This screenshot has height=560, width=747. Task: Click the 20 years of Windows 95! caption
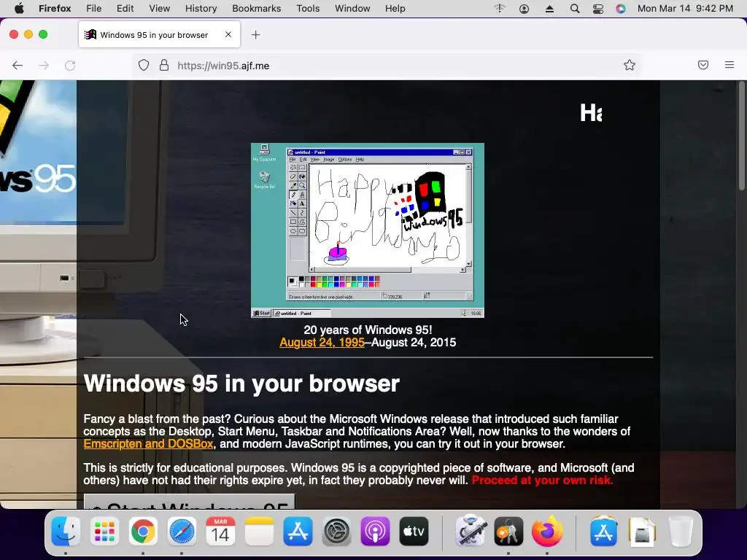tap(368, 330)
